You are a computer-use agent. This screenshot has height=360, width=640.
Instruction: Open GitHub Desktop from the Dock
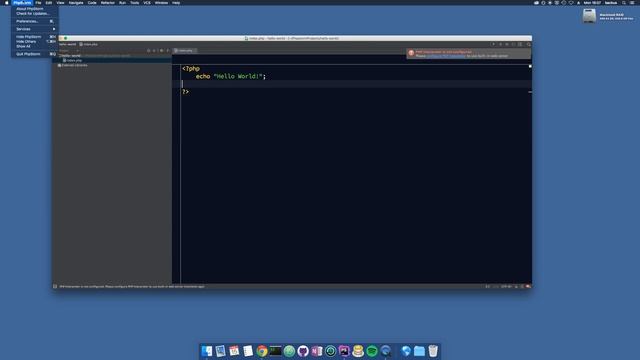click(303, 351)
